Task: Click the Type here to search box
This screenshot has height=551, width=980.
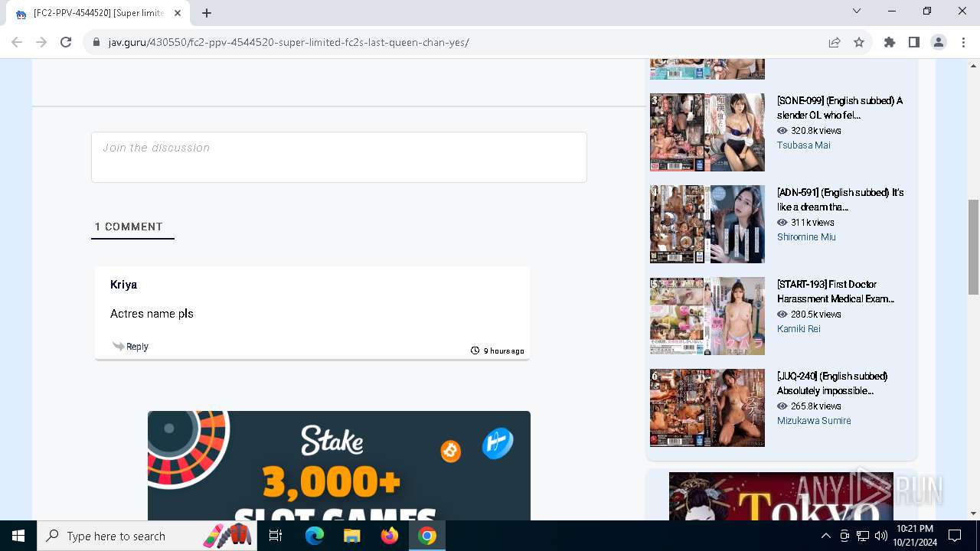Action: click(x=148, y=536)
